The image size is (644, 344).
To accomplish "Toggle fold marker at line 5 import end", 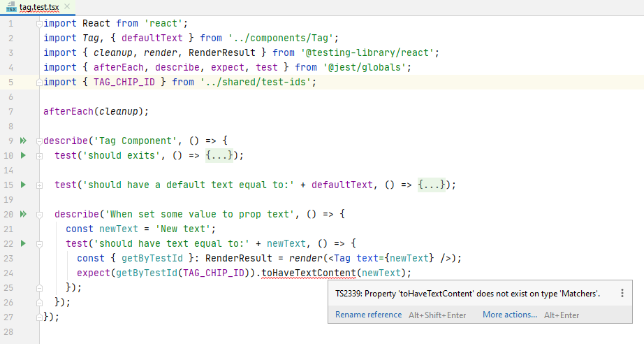I will click(39, 83).
